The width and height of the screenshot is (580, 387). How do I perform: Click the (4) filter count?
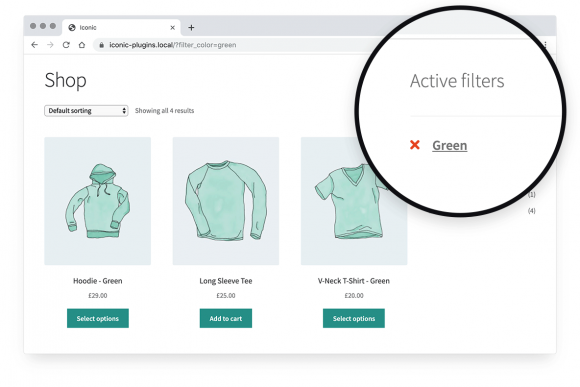(x=532, y=211)
